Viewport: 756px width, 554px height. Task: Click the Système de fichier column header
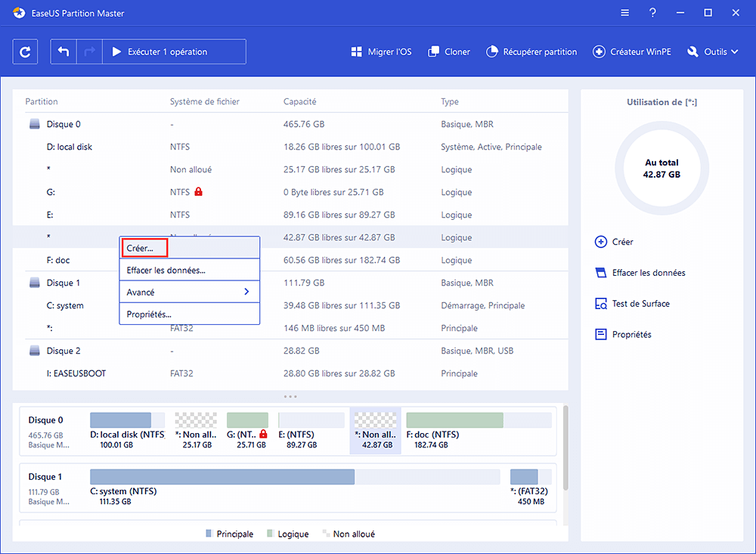pyautogui.click(x=204, y=101)
